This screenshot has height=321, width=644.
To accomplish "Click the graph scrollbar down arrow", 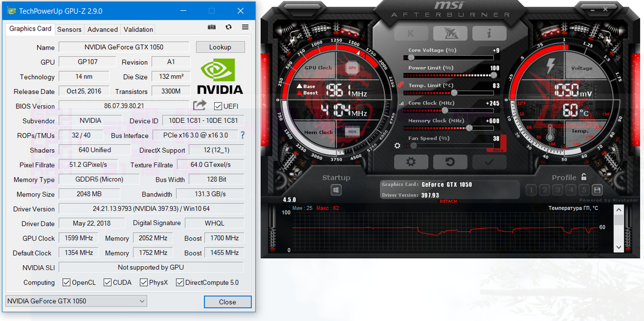I will tap(619, 247).
